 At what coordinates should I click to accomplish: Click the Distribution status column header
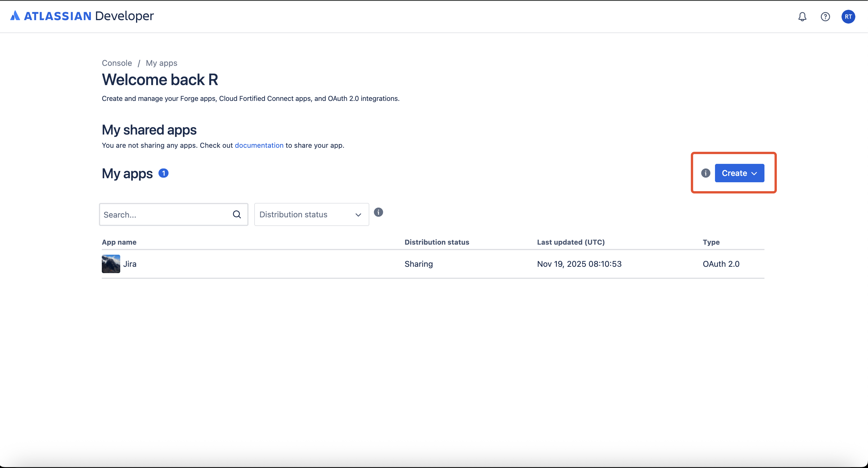(436, 242)
